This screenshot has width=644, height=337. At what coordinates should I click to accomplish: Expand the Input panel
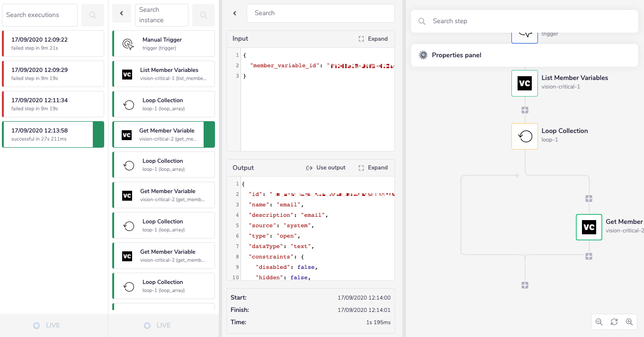[x=373, y=39]
